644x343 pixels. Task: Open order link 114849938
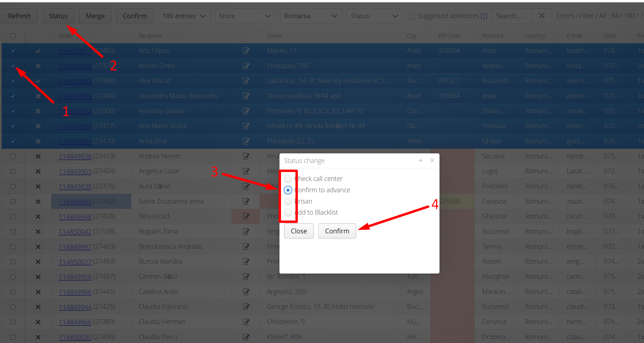click(75, 156)
